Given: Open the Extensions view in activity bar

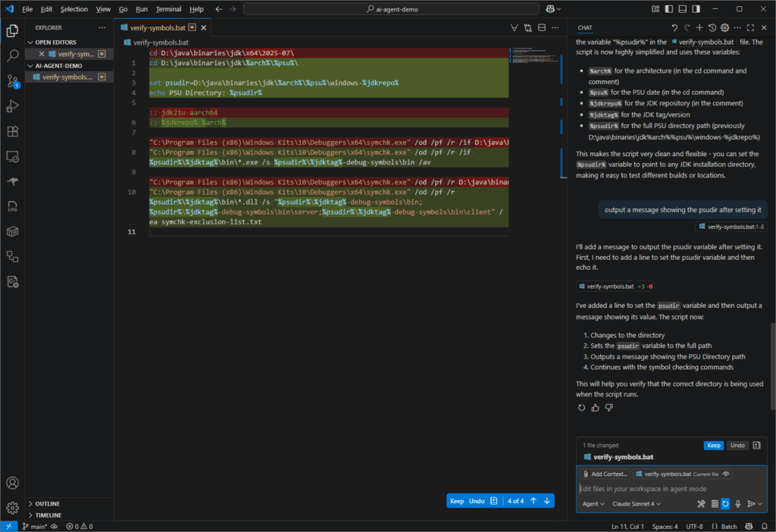Looking at the screenshot, I should pos(12,131).
